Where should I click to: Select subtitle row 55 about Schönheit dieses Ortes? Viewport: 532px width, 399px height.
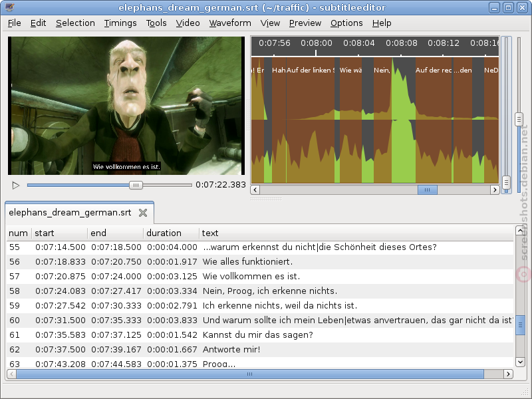click(260, 247)
